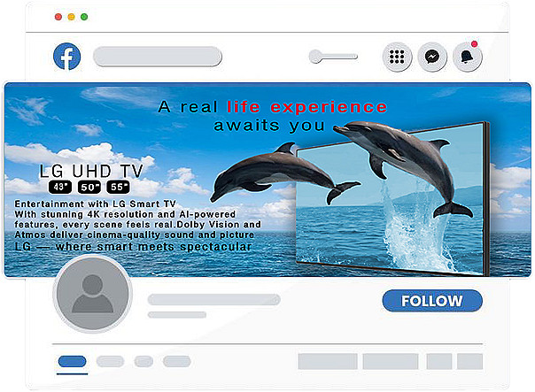
Task: Click the 'awaits you' headline text
Action: click(x=269, y=126)
